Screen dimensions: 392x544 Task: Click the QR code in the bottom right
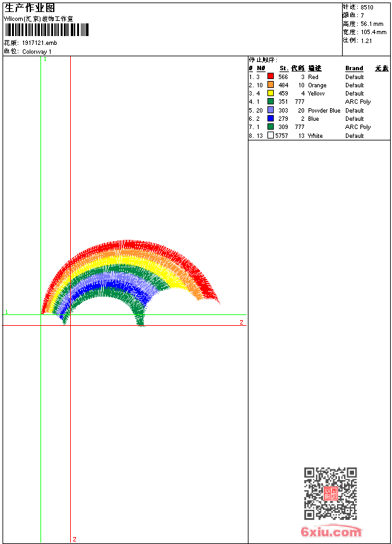[x=330, y=493]
